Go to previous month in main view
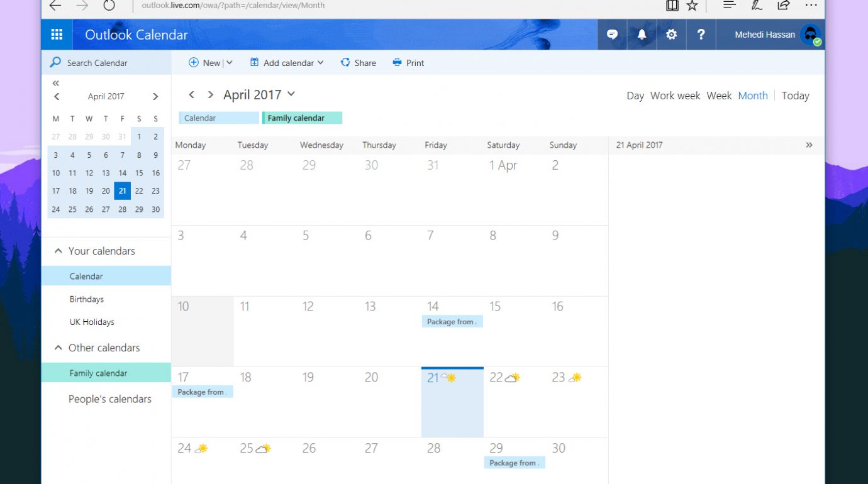This screenshot has height=484, width=868. pos(192,95)
